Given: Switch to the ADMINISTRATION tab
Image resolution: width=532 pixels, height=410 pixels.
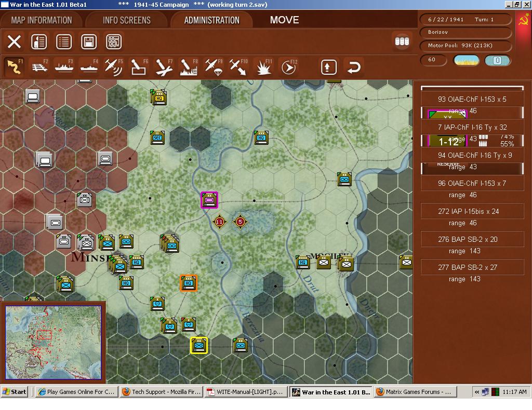Looking at the screenshot, I should tap(212, 20).
